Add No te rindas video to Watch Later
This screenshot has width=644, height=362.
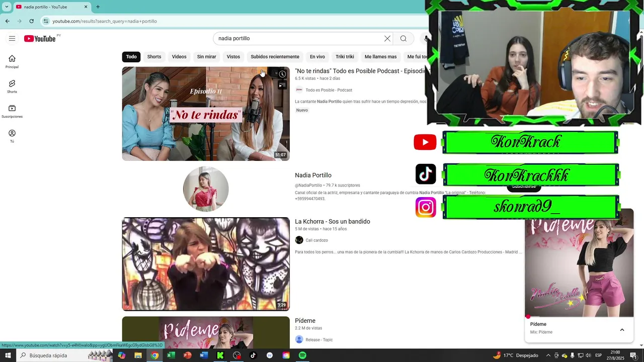(x=282, y=74)
